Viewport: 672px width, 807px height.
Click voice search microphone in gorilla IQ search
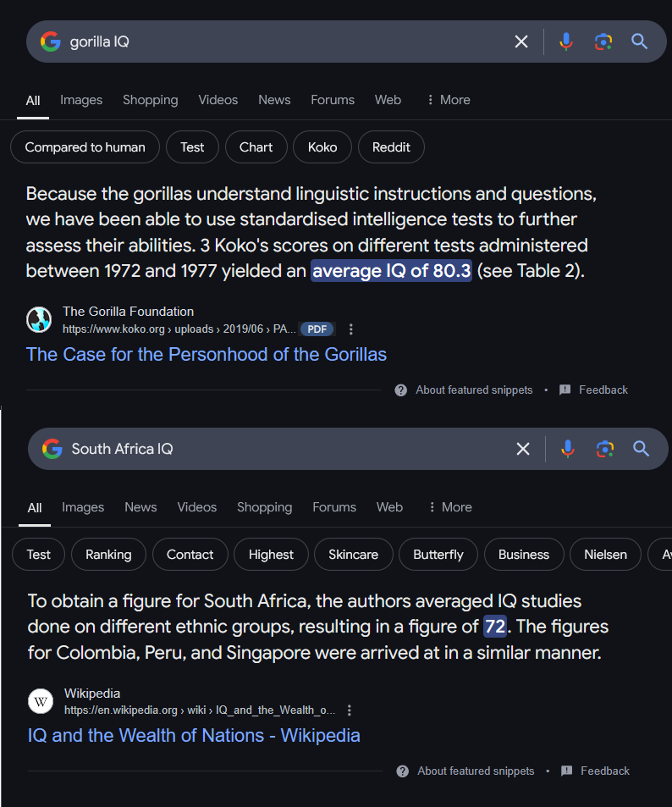[x=566, y=41]
